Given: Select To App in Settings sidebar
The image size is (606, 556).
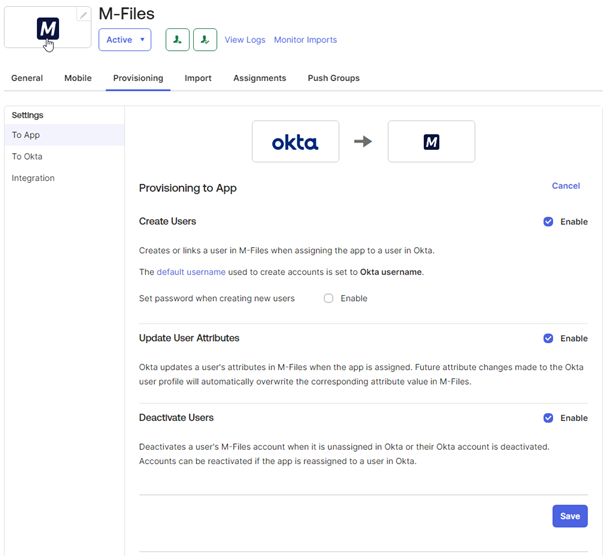Looking at the screenshot, I should [65, 135].
